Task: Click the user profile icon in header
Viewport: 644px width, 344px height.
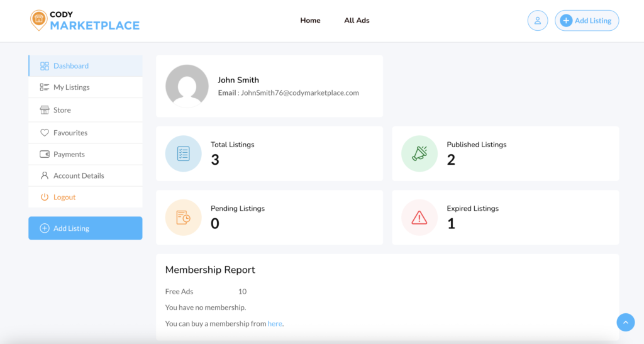Action: tap(537, 21)
